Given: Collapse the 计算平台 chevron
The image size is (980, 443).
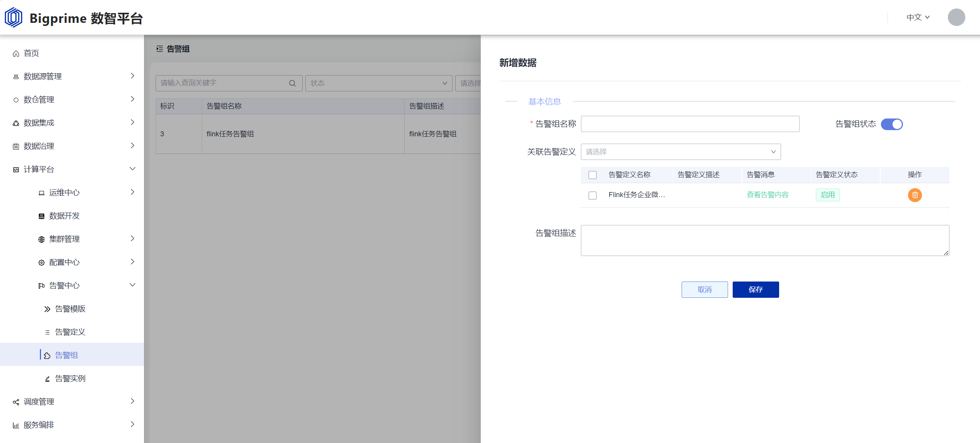Looking at the screenshot, I should tap(132, 169).
